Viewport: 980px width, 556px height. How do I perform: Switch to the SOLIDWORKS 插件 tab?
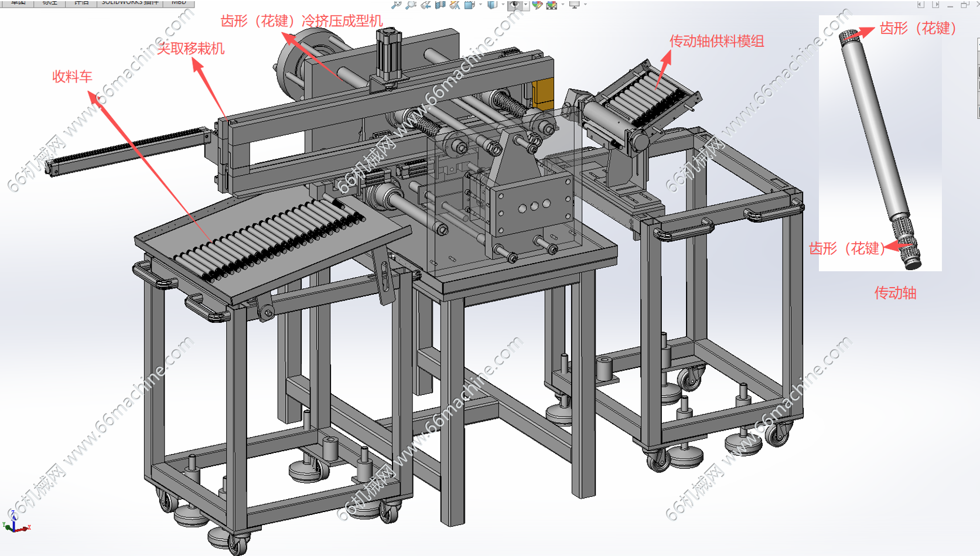[130, 2]
